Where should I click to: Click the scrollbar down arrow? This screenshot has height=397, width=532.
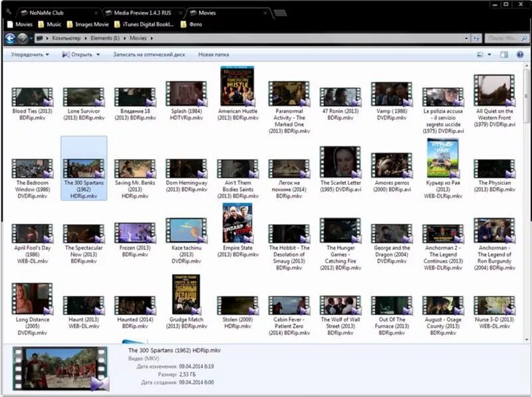(x=527, y=339)
